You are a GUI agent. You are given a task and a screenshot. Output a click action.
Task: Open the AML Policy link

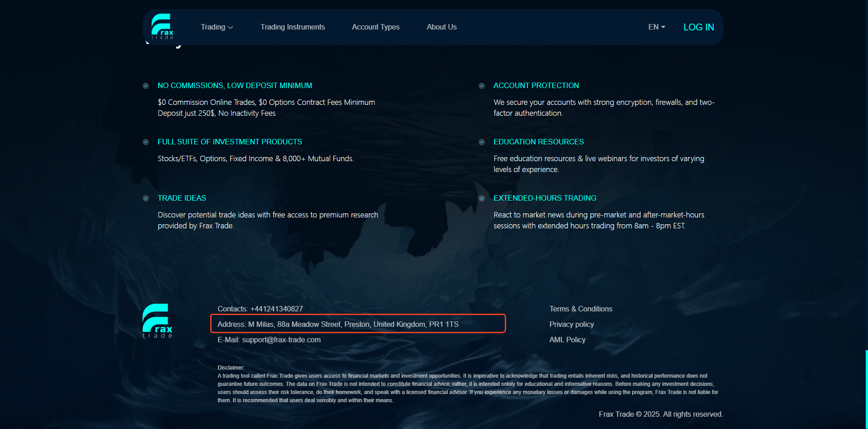[x=567, y=340]
